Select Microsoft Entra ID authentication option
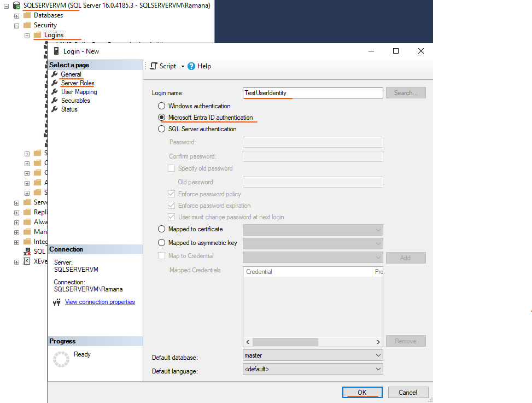532x403 pixels. pyautogui.click(x=161, y=118)
